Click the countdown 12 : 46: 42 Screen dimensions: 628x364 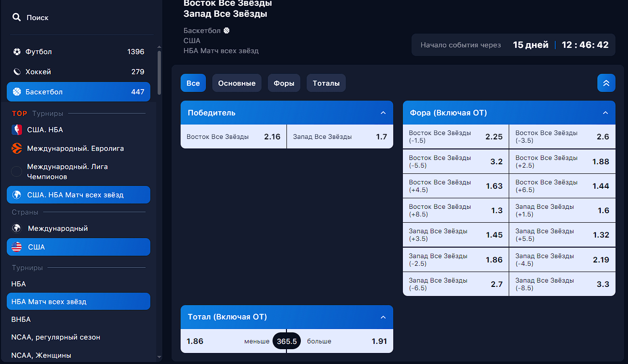[585, 45]
